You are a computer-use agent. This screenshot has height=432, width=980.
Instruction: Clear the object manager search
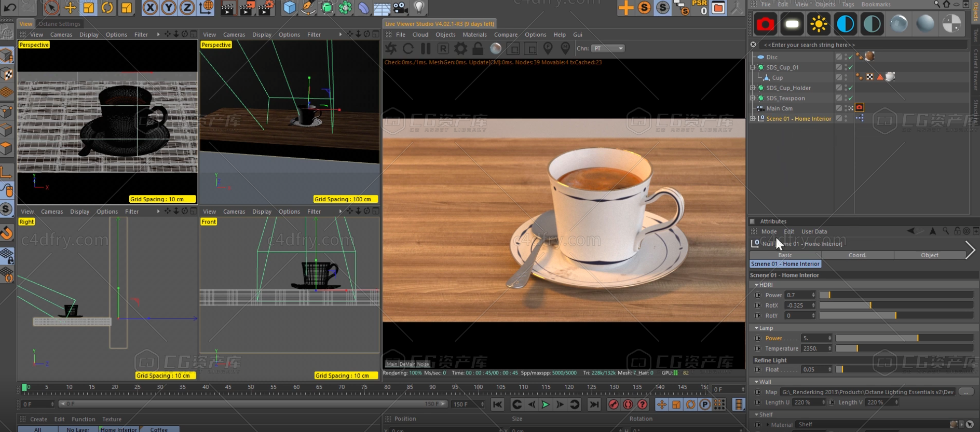click(753, 45)
